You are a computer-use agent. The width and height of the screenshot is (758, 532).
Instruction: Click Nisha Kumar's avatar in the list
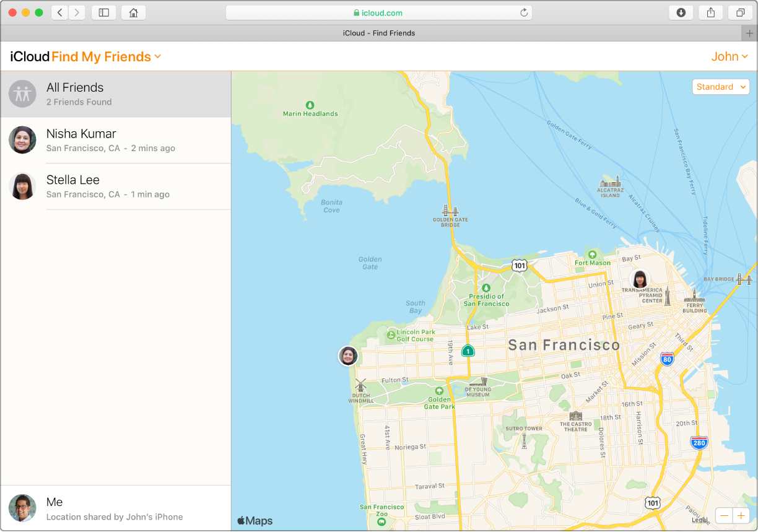[22, 140]
